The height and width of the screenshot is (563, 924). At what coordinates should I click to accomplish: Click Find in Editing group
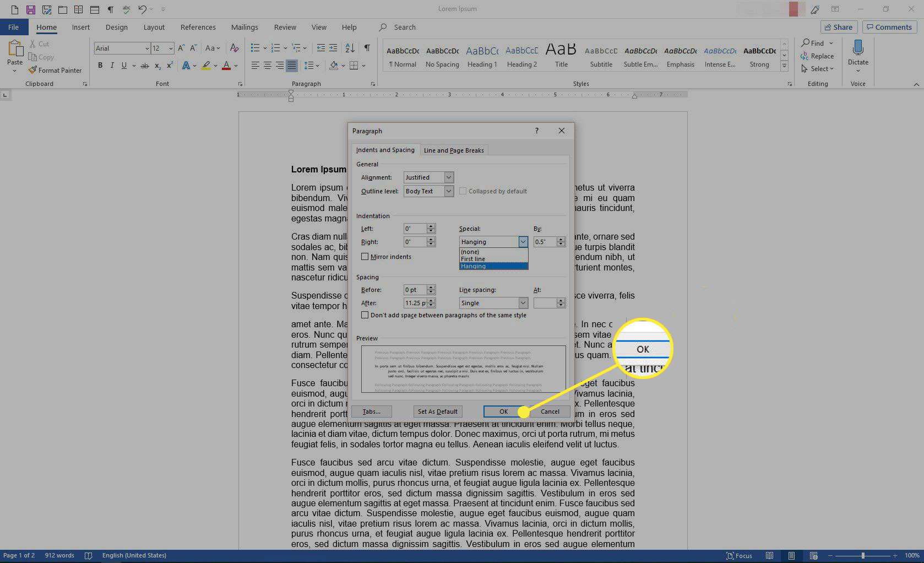(813, 43)
